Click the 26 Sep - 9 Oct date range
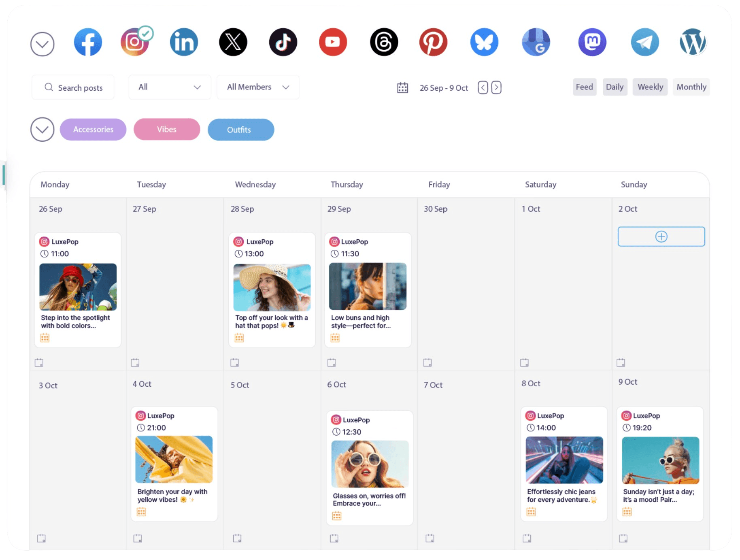 click(444, 88)
